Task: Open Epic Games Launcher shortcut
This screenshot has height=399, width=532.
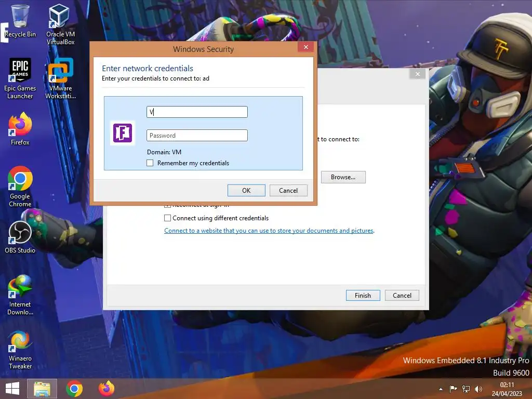Action: tap(20, 78)
